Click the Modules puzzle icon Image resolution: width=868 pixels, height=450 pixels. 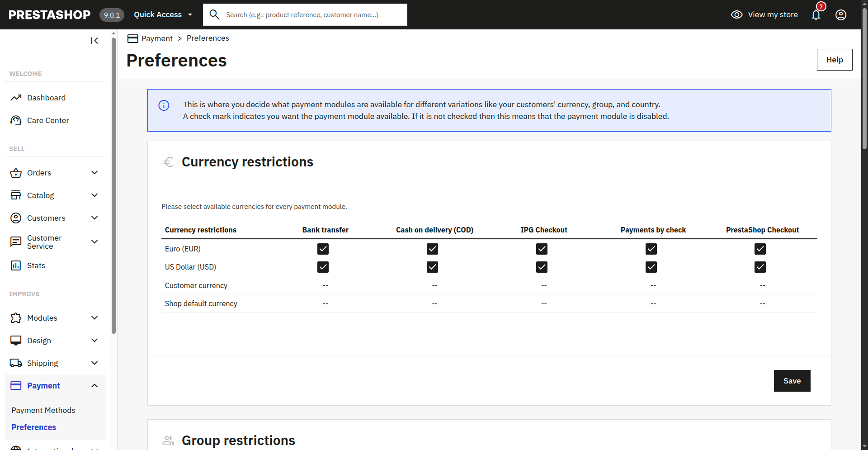coord(16,318)
